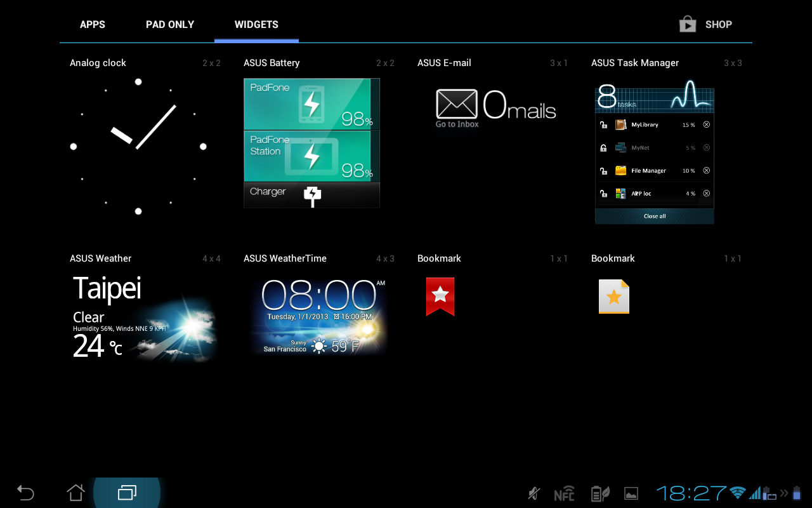Switch to the APPS tab
The image size is (812, 508).
pos(93,25)
